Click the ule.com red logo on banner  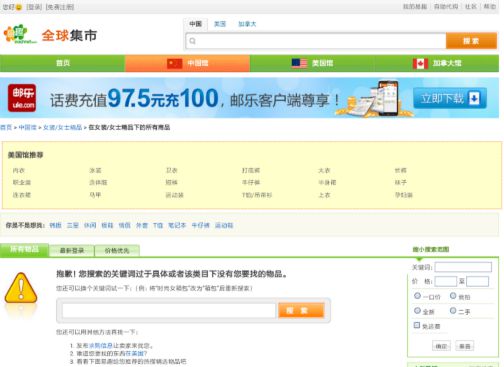pyautogui.click(x=22, y=98)
